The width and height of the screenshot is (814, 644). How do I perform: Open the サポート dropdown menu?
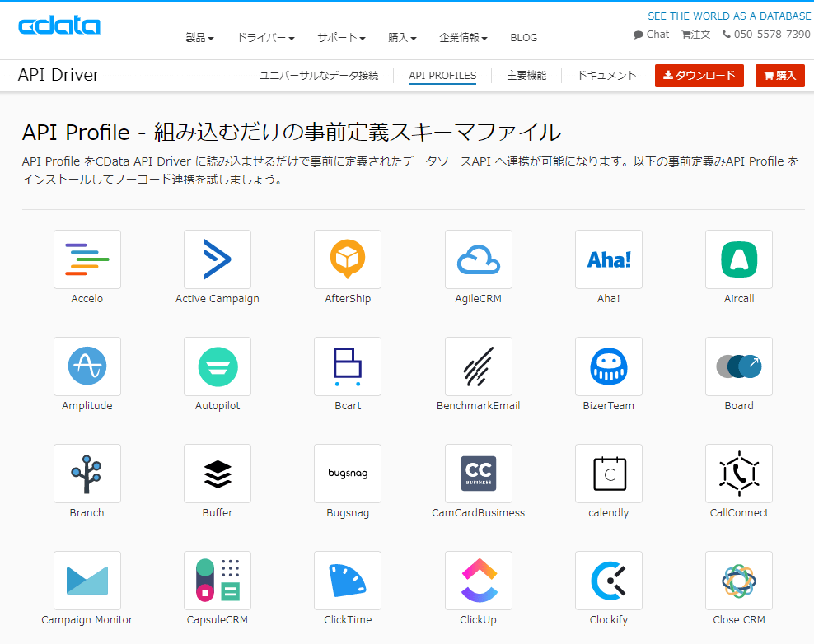(x=342, y=37)
